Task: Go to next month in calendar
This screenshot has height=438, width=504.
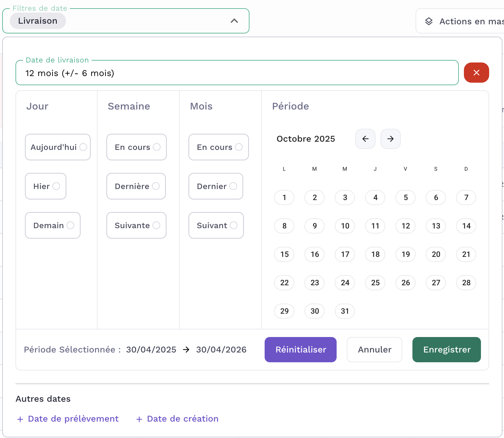Action: pyautogui.click(x=390, y=139)
